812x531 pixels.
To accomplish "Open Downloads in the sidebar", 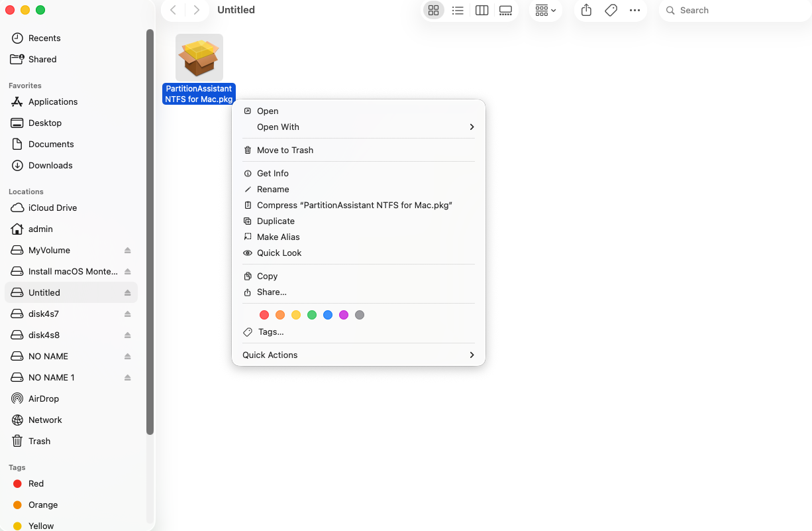I will tap(71, 165).
